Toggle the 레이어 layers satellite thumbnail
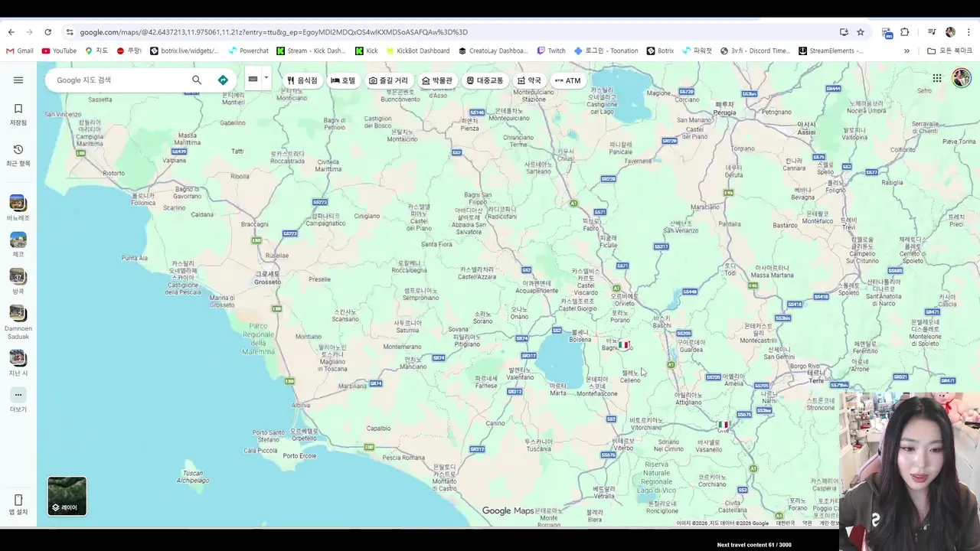Screen dimensions: 980x551 coord(67,495)
